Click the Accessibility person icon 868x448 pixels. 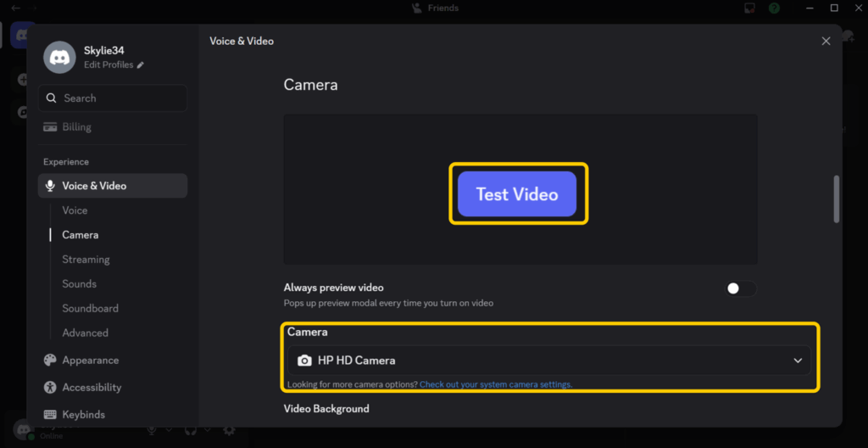pos(50,387)
